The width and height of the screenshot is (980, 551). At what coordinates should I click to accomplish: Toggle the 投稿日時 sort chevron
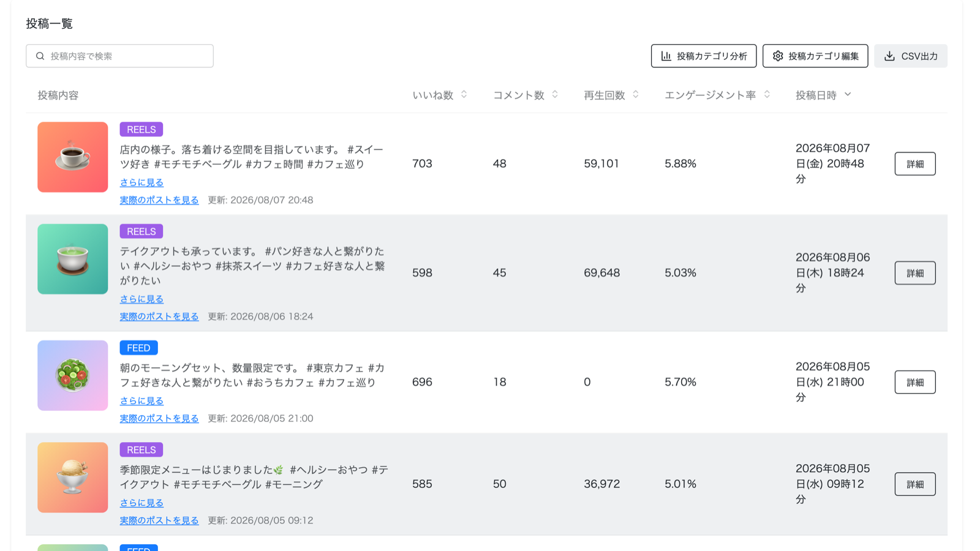point(848,94)
